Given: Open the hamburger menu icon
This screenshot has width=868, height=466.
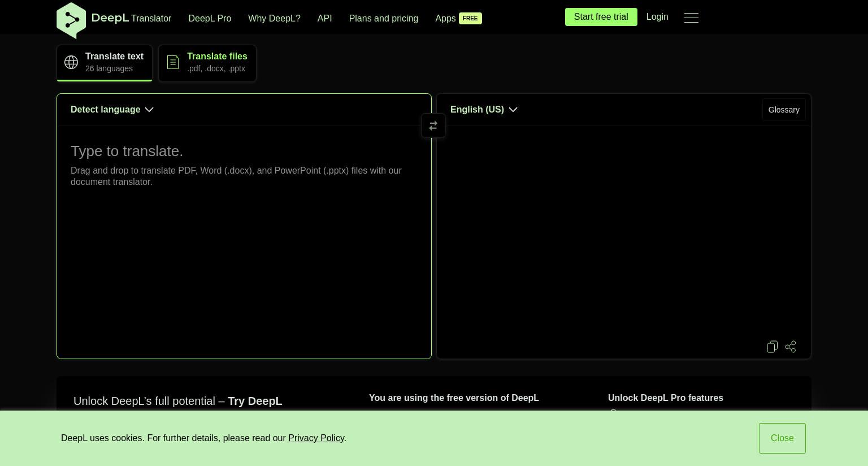Looking at the screenshot, I should click(691, 18).
